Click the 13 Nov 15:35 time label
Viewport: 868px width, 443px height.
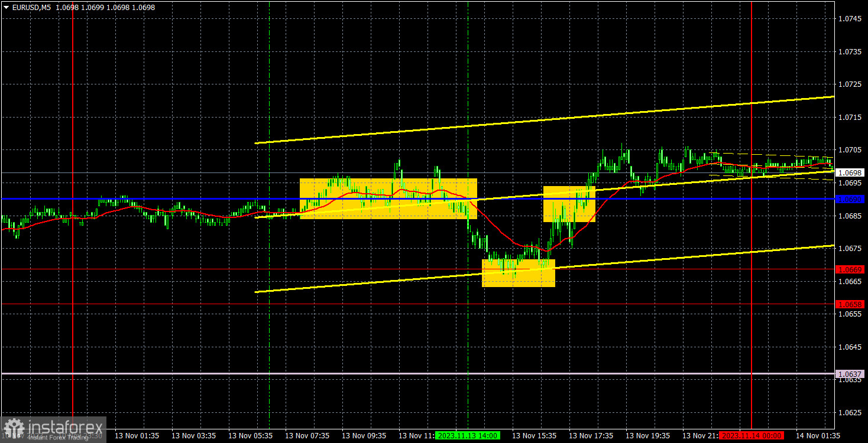pos(534,435)
